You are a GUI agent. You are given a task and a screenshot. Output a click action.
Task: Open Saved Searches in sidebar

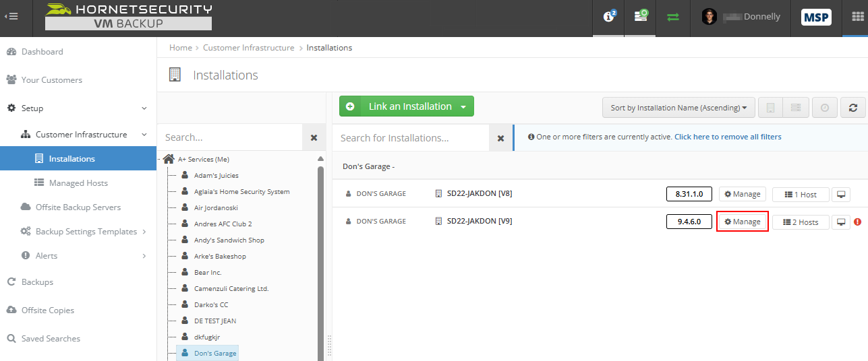51,339
